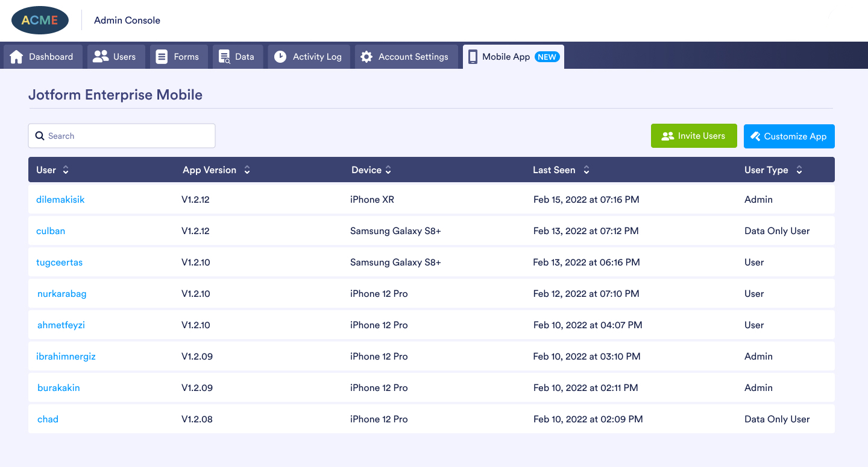Open the ibrahimnergiz user link

point(66,357)
